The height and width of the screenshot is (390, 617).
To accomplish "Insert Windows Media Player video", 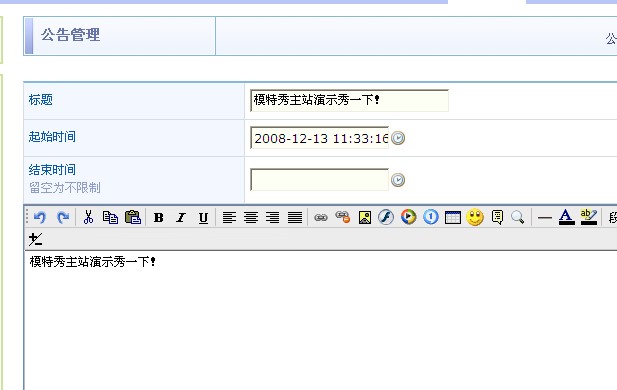I will tap(409, 217).
